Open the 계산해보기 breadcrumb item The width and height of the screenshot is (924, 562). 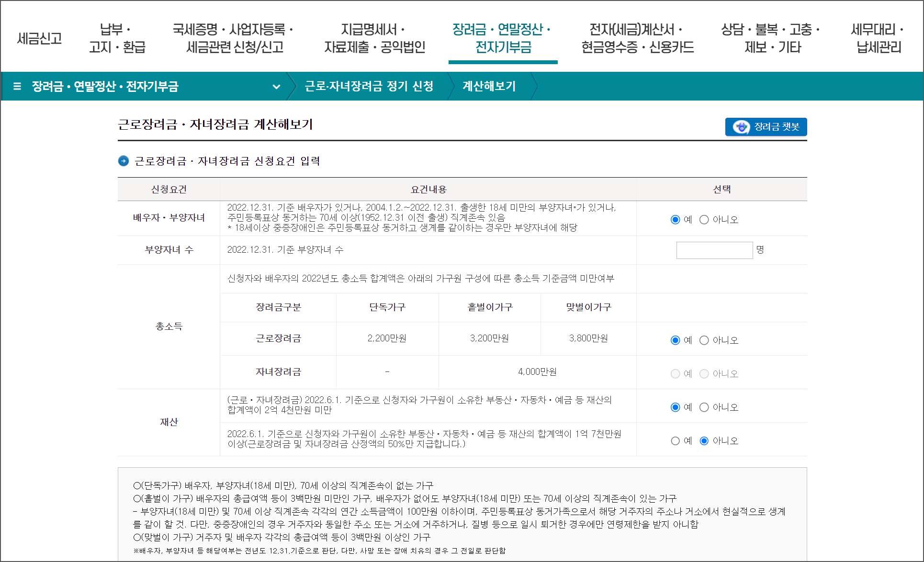coord(489,87)
